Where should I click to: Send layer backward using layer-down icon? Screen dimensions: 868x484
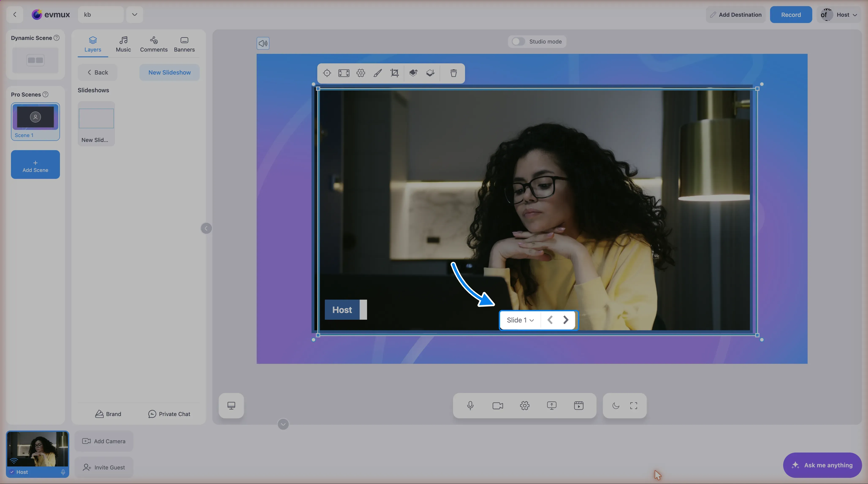click(x=430, y=73)
